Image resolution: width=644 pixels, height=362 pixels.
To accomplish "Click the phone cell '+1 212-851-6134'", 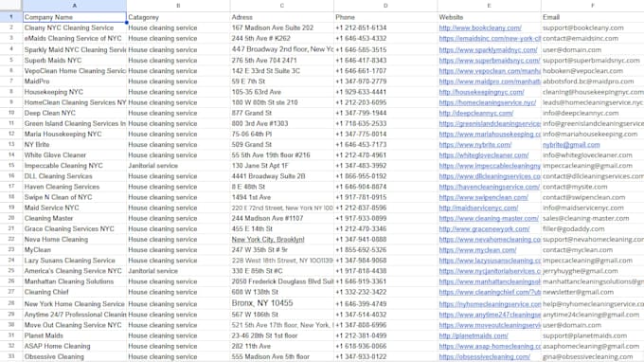I will [385, 27].
